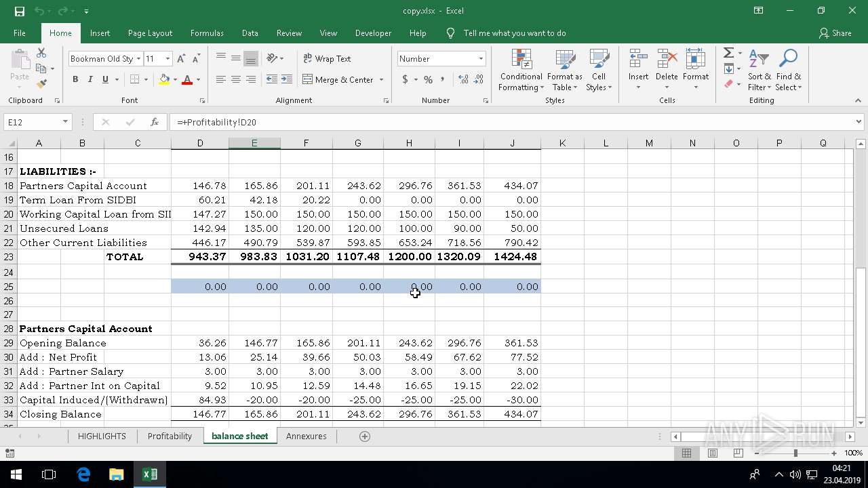The image size is (868, 488).
Task: Click Merge & Center button
Action: pyautogui.click(x=338, y=79)
